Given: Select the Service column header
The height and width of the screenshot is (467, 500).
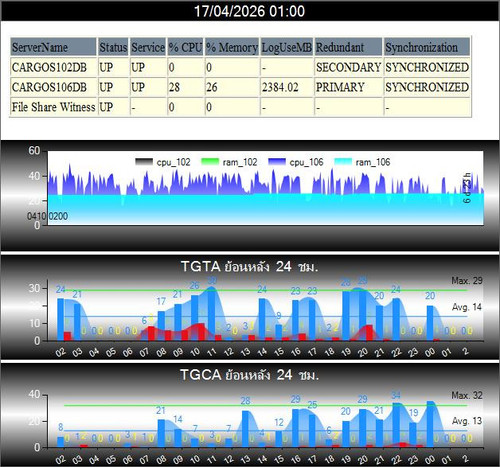Looking at the screenshot, I should click(x=148, y=47).
